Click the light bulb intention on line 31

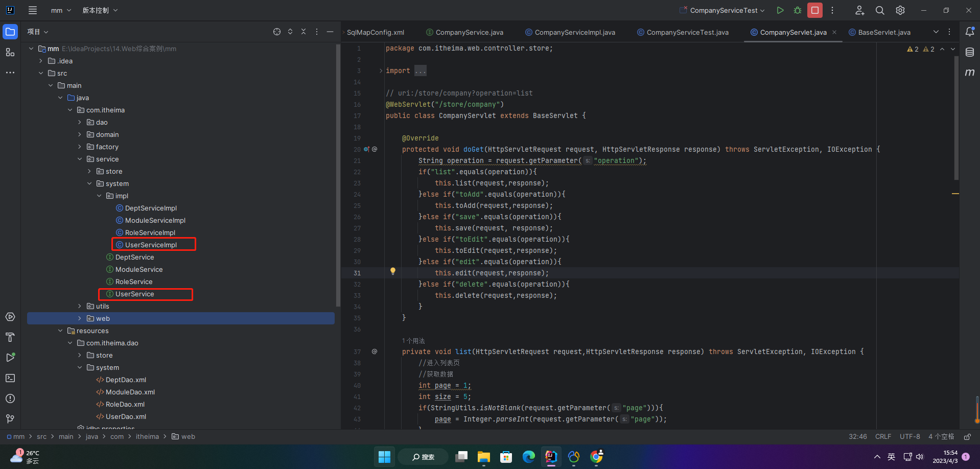pos(393,271)
